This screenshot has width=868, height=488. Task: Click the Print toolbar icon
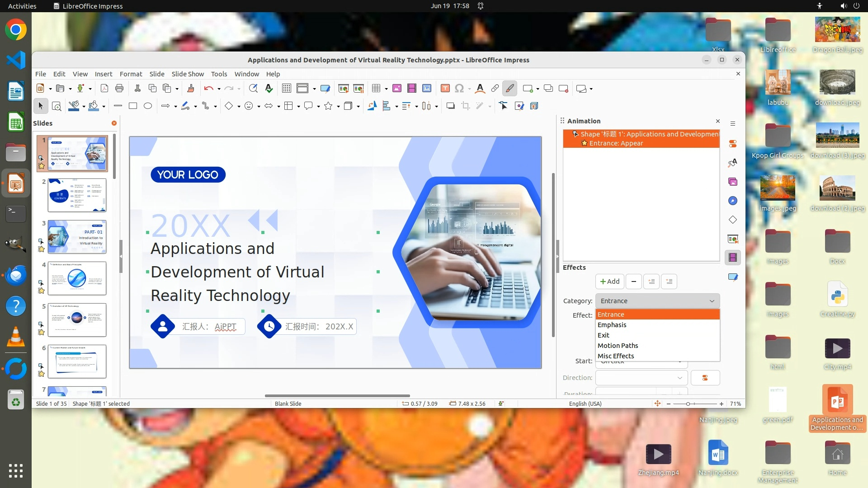(x=119, y=89)
